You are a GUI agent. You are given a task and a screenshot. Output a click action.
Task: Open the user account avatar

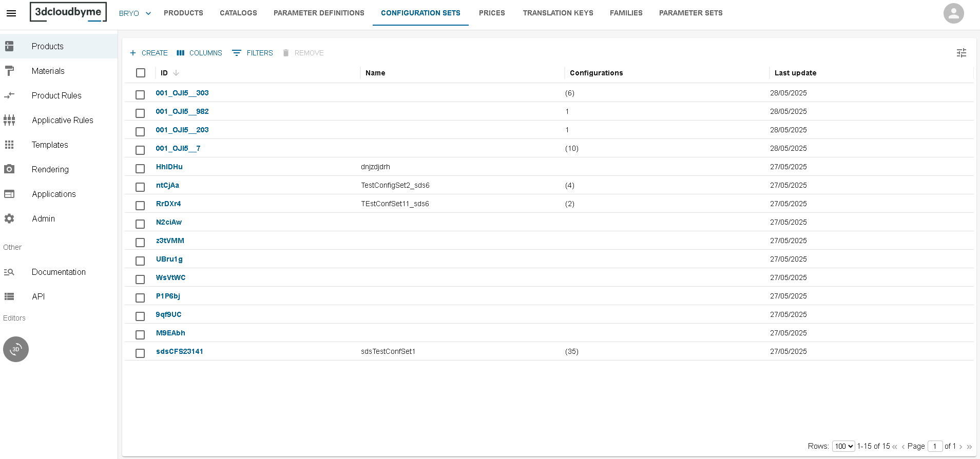[x=953, y=13]
